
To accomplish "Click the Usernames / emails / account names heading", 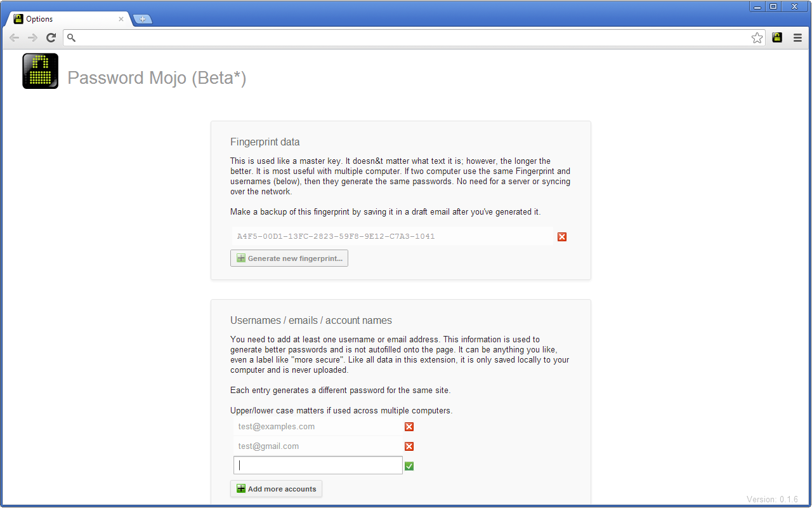I will (311, 320).
